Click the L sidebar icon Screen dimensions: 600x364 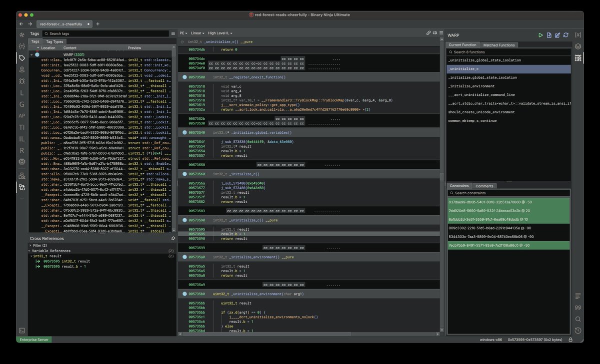click(x=21, y=93)
